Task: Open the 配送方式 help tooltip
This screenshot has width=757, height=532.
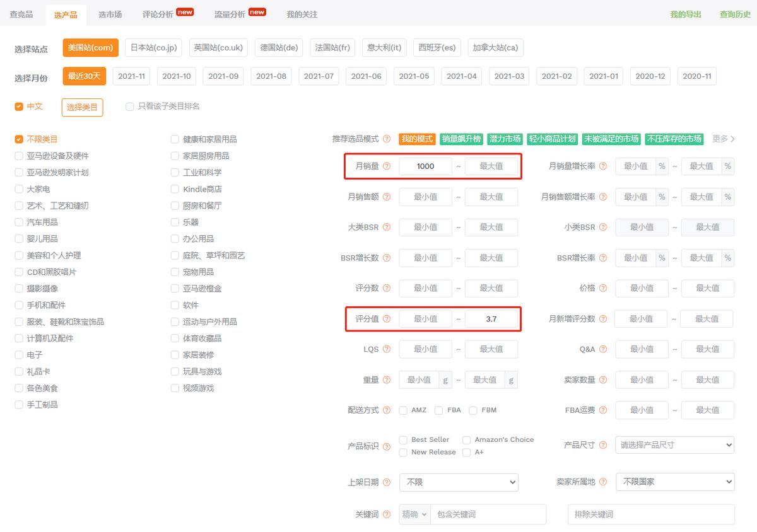Action: (x=387, y=409)
